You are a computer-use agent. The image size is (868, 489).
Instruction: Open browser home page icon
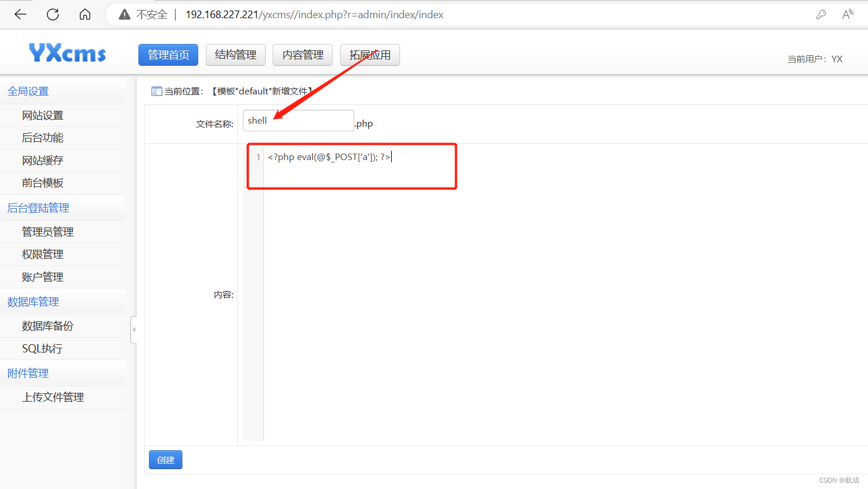coord(85,15)
